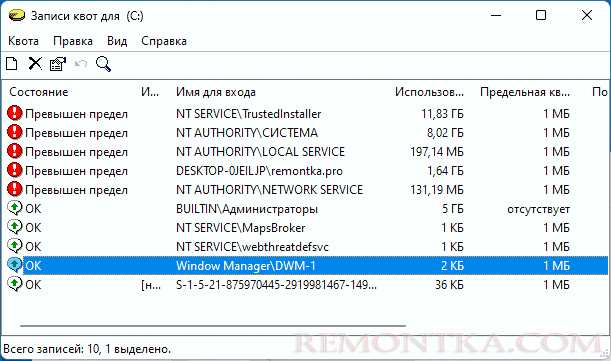This screenshot has height=361, width=611.
Task: Open the Правка menu
Action: coord(73,41)
